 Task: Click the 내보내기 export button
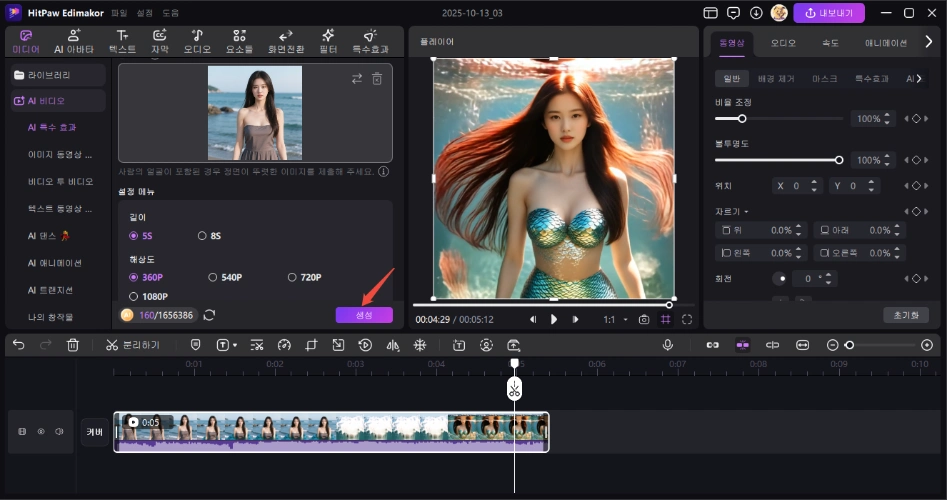[829, 13]
